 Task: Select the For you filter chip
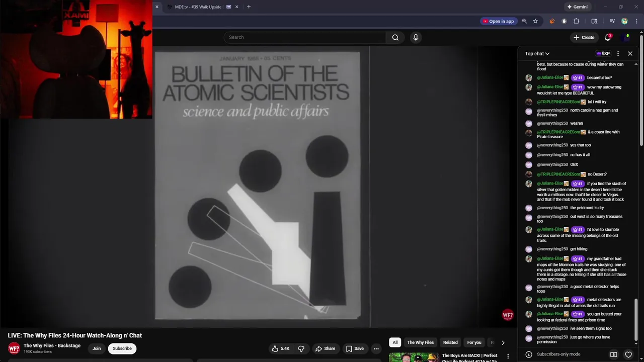(x=474, y=342)
